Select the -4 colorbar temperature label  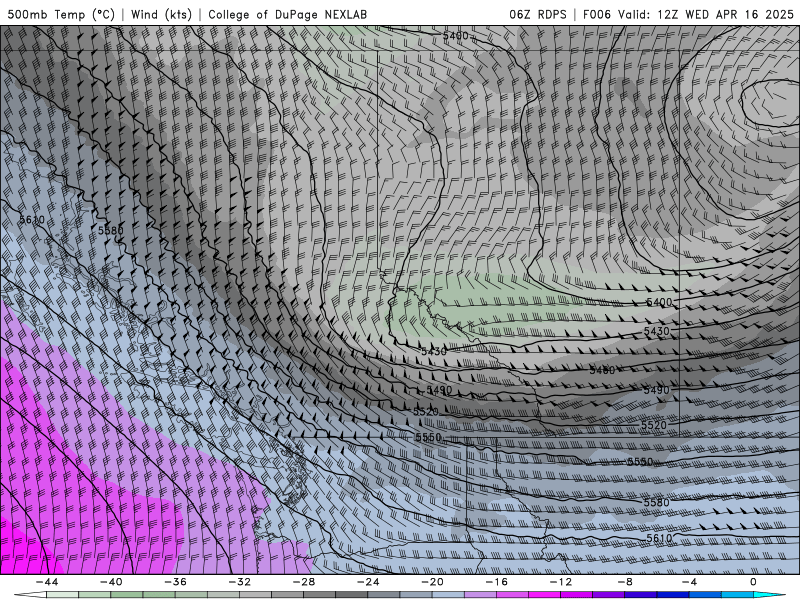coord(689,582)
